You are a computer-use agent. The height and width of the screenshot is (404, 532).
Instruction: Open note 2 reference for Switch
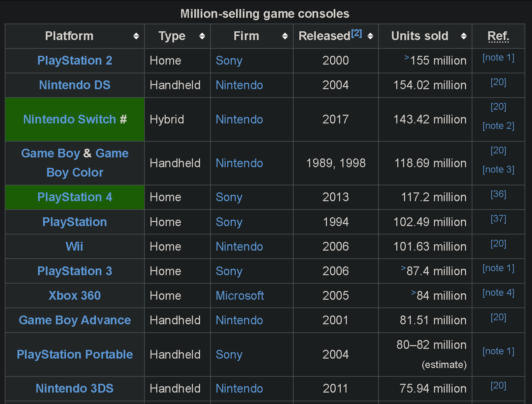[x=498, y=126]
